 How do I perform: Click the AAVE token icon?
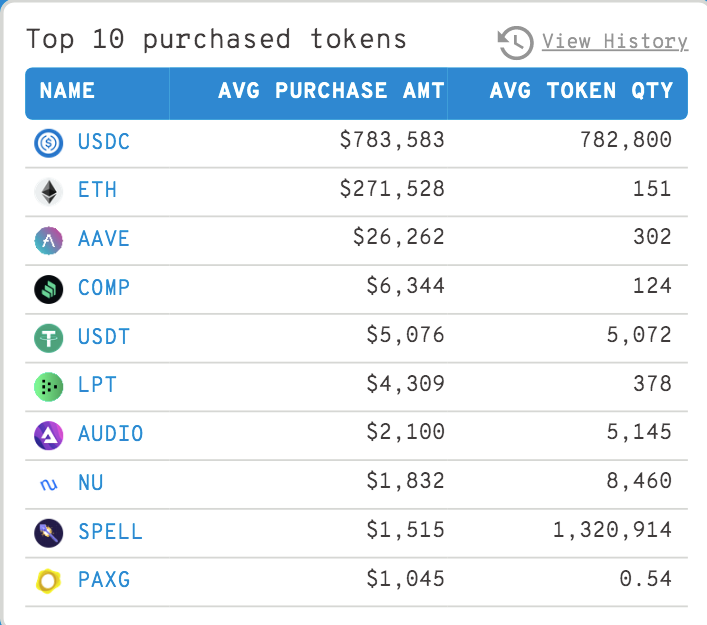49,240
